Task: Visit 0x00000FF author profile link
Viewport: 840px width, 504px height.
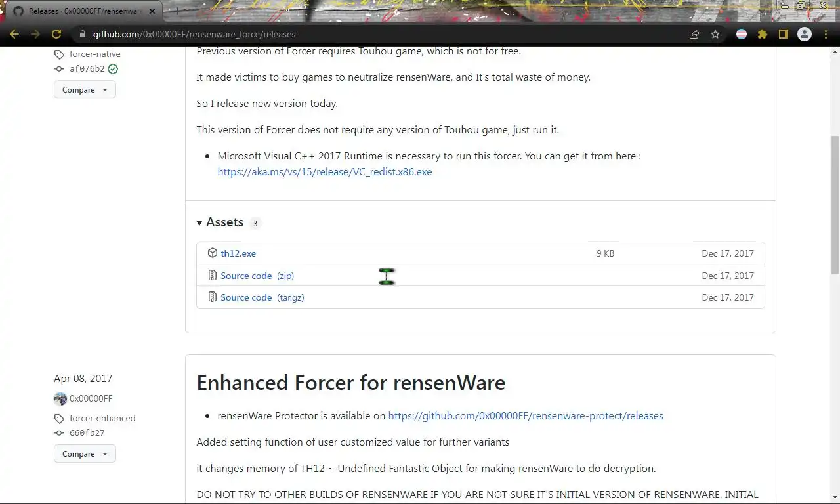Action: point(91,398)
